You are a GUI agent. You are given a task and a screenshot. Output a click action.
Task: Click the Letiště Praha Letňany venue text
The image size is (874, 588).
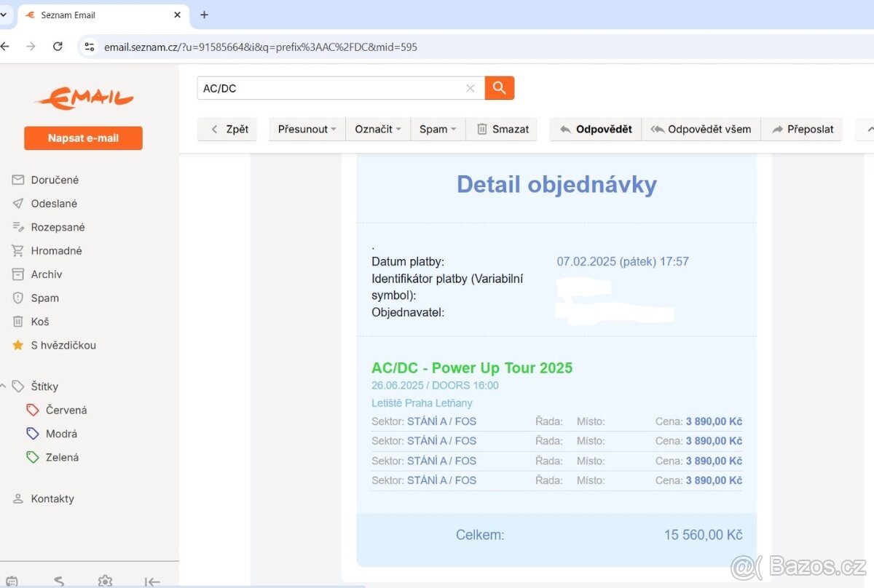click(422, 402)
